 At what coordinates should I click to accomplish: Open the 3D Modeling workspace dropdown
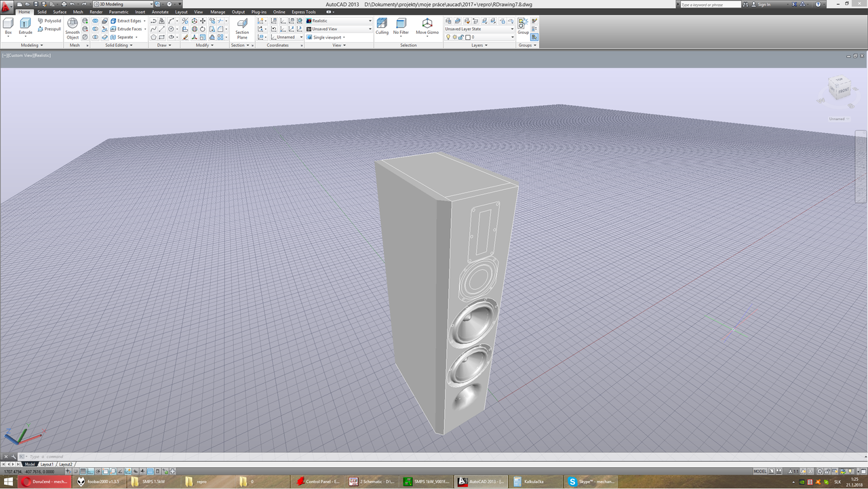point(123,4)
